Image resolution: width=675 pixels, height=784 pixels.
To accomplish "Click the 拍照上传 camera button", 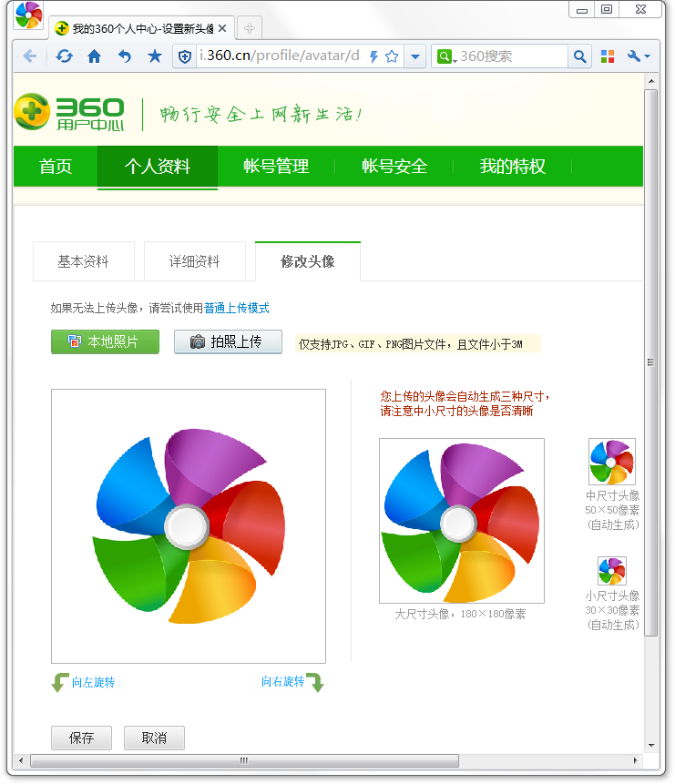I will pyautogui.click(x=228, y=341).
